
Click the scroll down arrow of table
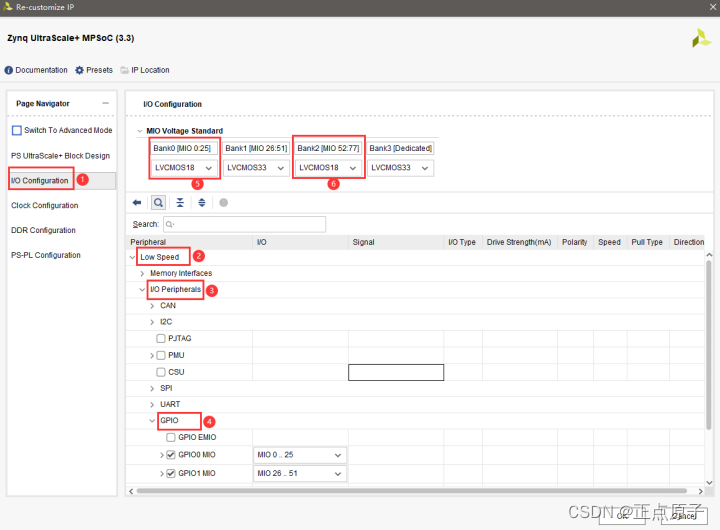[709, 482]
